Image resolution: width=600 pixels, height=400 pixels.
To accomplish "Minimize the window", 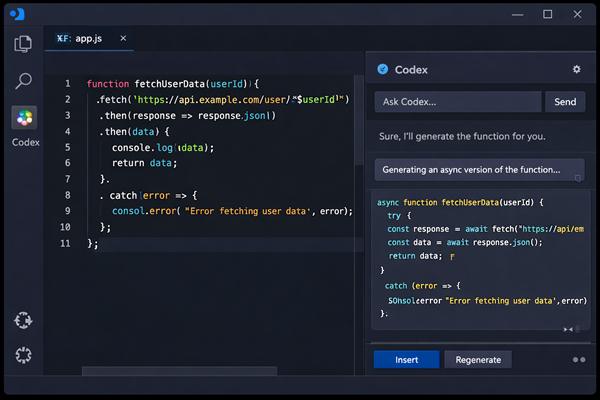I will click(517, 15).
